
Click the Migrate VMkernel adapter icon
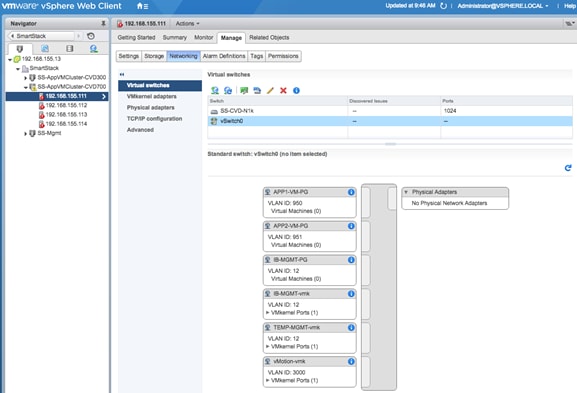pos(257,91)
